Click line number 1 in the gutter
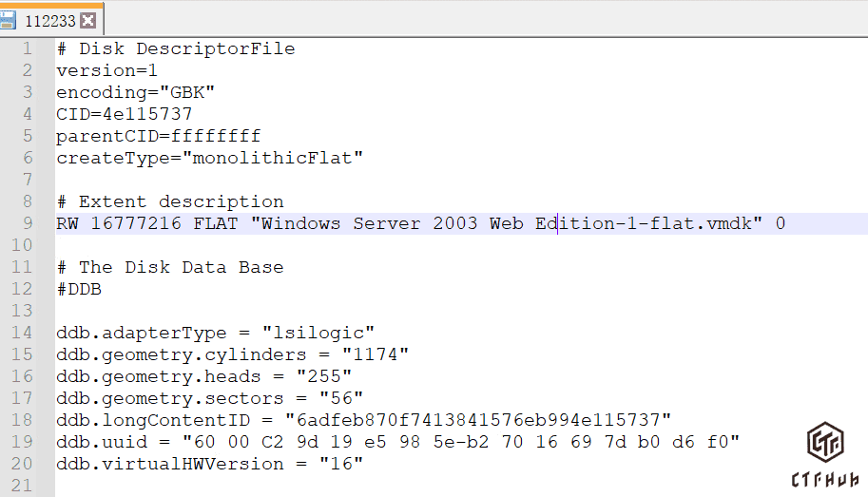This screenshot has height=497, width=868. coord(28,48)
